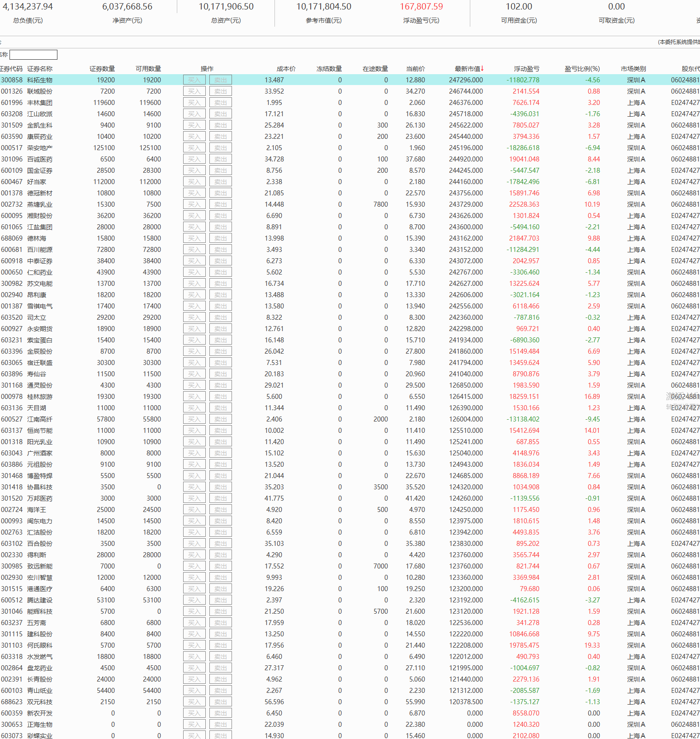700x739 pixels.
Task: Click the 可用数量 column header
Action: coord(148,69)
